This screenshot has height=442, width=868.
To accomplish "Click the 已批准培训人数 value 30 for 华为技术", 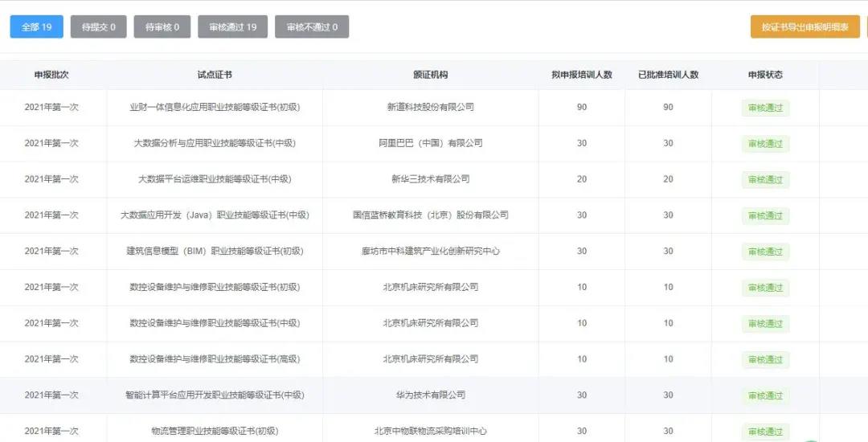I will coord(668,395).
